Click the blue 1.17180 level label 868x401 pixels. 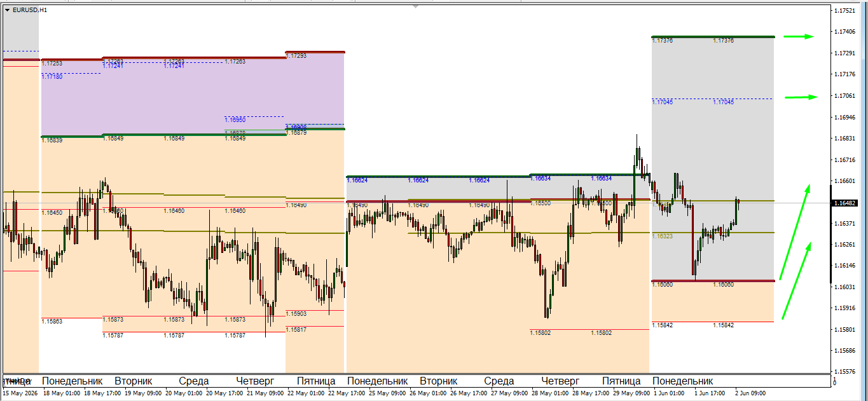click(x=52, y=77)
